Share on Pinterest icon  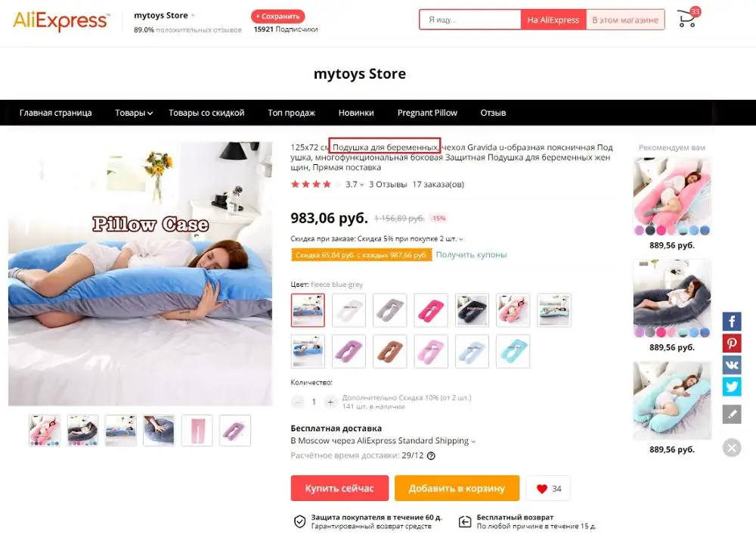click(731, 344)
